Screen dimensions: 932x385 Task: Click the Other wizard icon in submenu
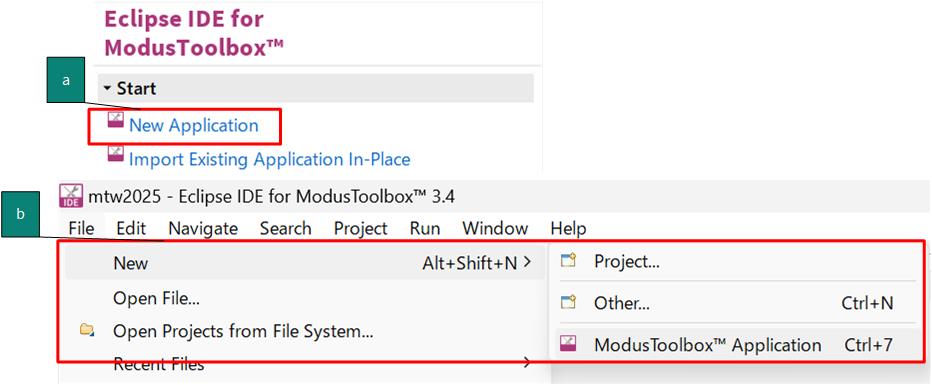coord(569,303)
